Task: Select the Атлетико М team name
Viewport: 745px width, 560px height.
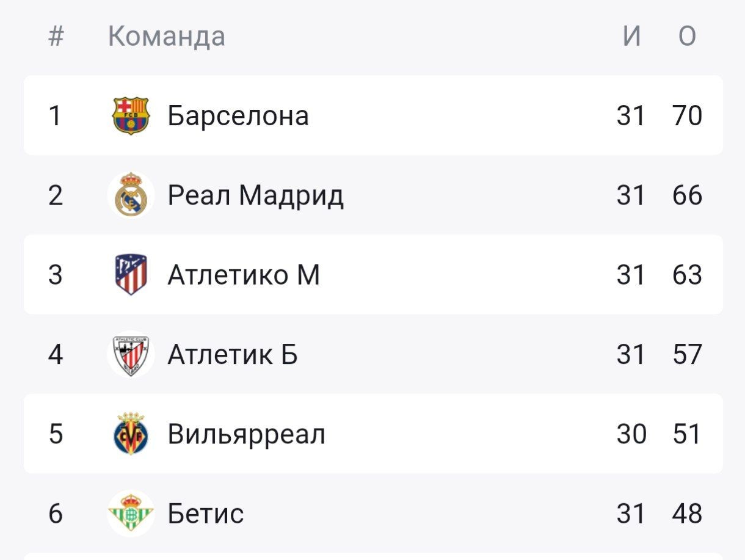Action: point(244,275)
